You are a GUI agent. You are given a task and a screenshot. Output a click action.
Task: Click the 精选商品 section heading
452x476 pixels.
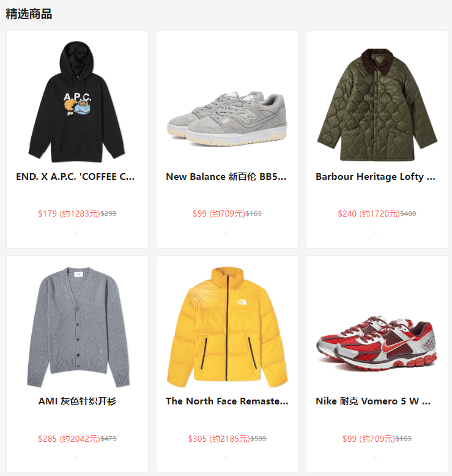tap(29, 14)
